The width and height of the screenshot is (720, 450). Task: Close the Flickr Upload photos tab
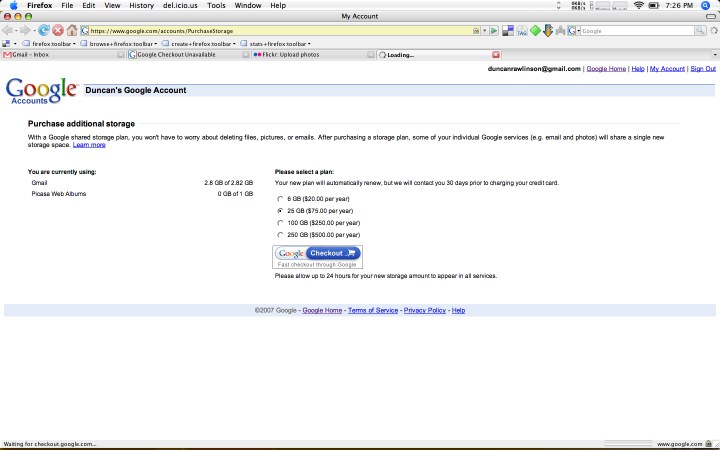tap(371, 55)
